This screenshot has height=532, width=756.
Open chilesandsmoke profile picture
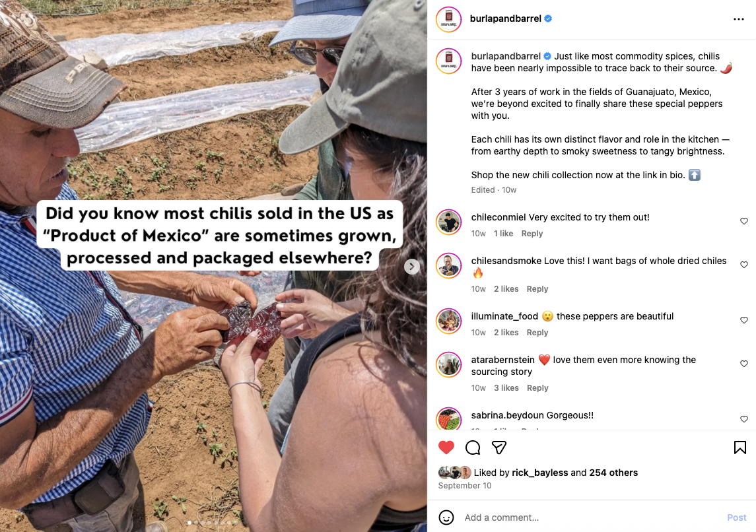point(448,265)
